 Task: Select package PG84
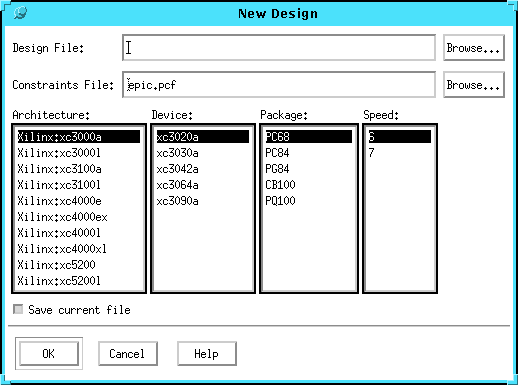[x=309, y=169]
